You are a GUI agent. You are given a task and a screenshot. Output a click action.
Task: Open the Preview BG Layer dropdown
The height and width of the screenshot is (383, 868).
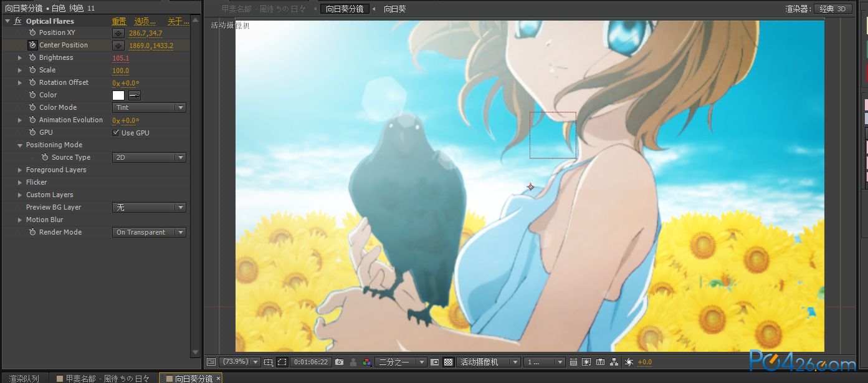(x=149, y=207)
